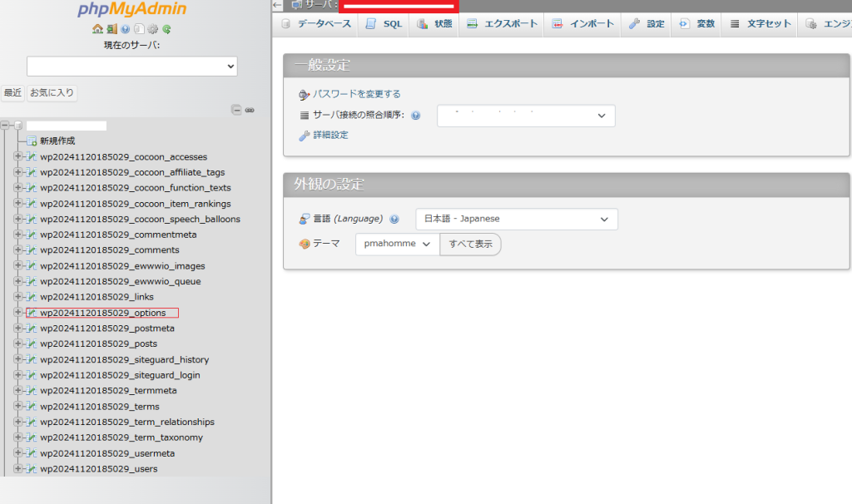Open the current server dropdown
Image resolution: width=852 pixels, height=504 pixels.
coord(131,67)
